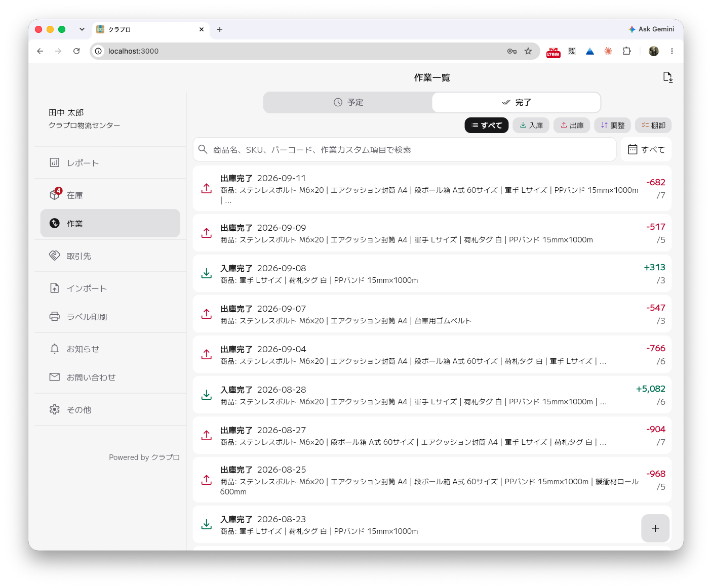Open the すべて date range selector
Viewport: 712px width, 588px height.
[x=646, y=149]
